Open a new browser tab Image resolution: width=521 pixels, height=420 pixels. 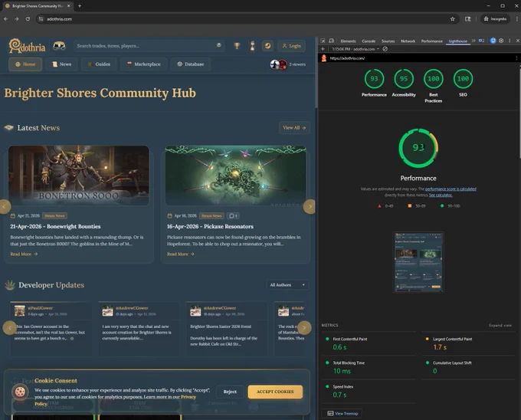click(80, 5)
